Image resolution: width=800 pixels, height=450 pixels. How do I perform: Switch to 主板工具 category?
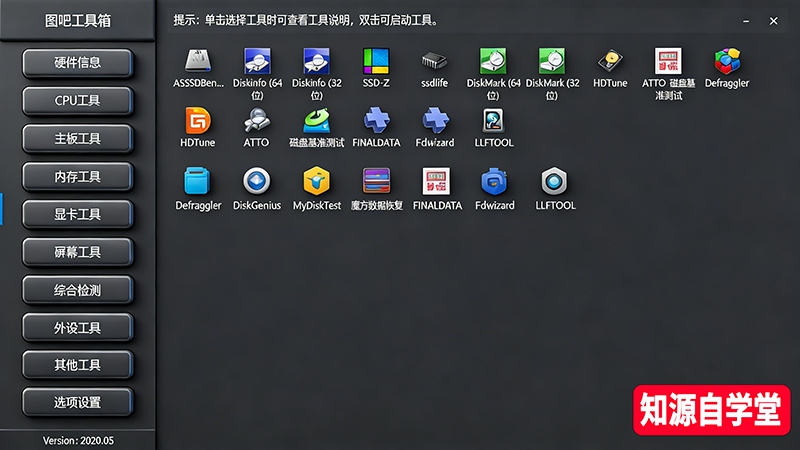pyautogui.click(x=78, y=138)
